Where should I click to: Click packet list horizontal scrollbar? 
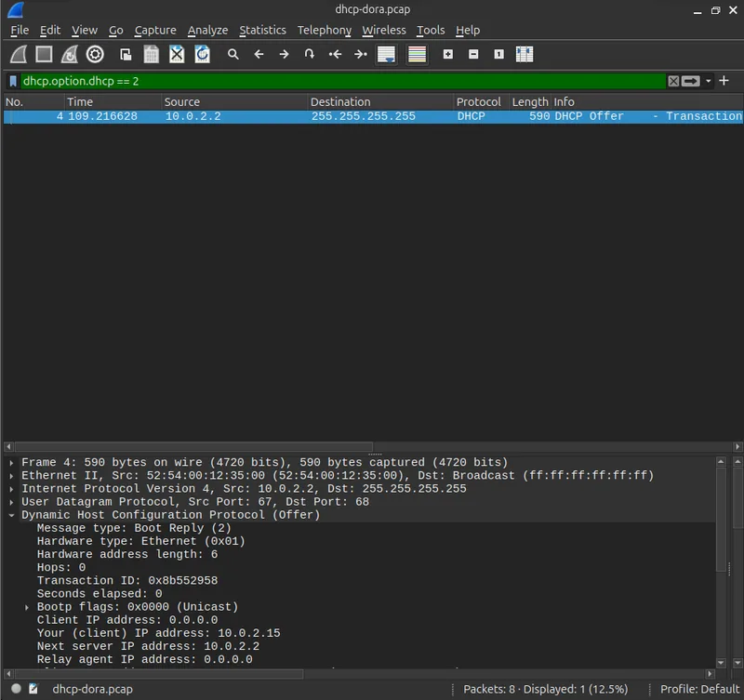[193, 447]
